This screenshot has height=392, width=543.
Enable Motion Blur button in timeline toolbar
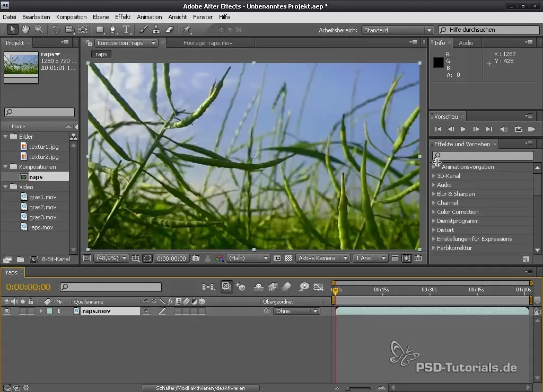286,287
